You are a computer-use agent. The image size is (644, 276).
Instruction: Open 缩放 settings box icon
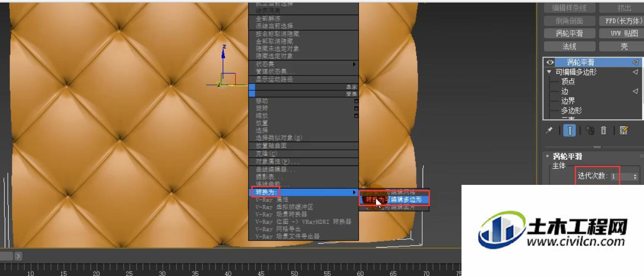[x=356, y=116]
